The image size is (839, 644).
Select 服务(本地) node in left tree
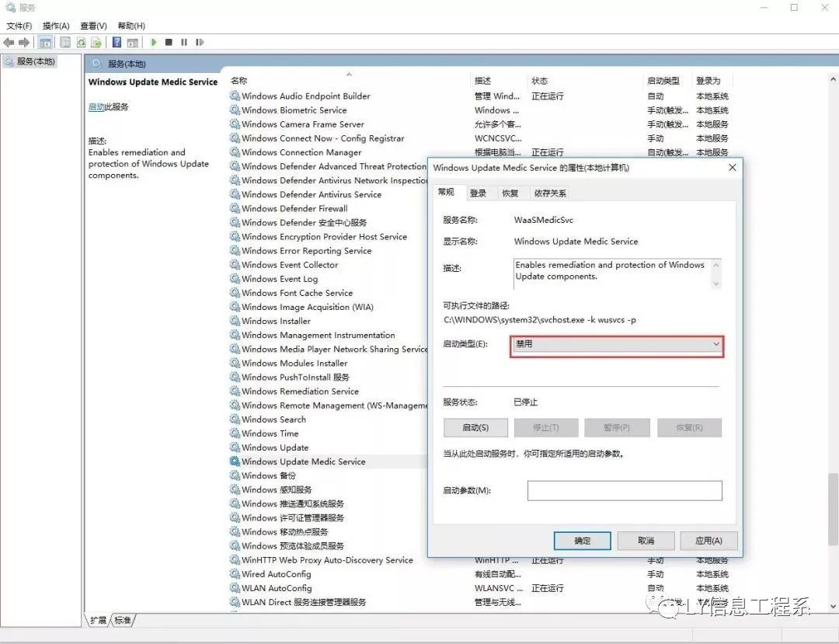point(30,61)
